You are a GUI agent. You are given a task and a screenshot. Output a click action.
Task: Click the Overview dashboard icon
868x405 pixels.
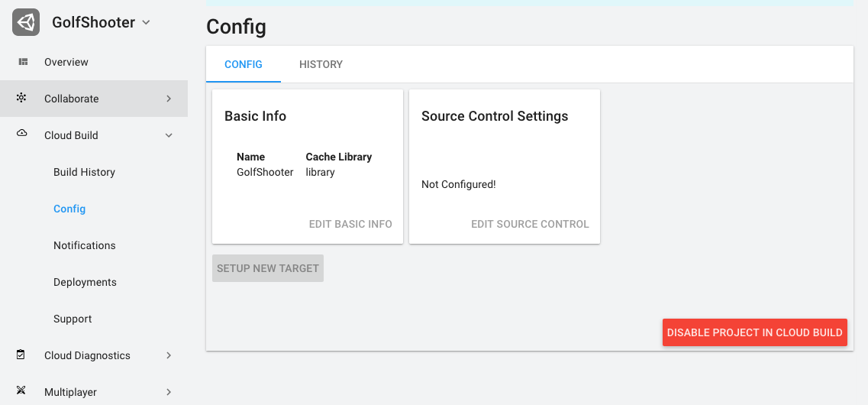[x=23, y=62]
